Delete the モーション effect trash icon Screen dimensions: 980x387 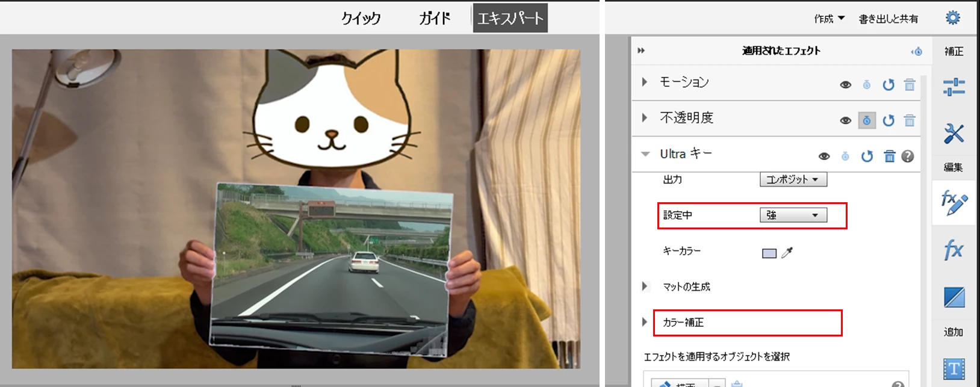(x=910, y=85)
